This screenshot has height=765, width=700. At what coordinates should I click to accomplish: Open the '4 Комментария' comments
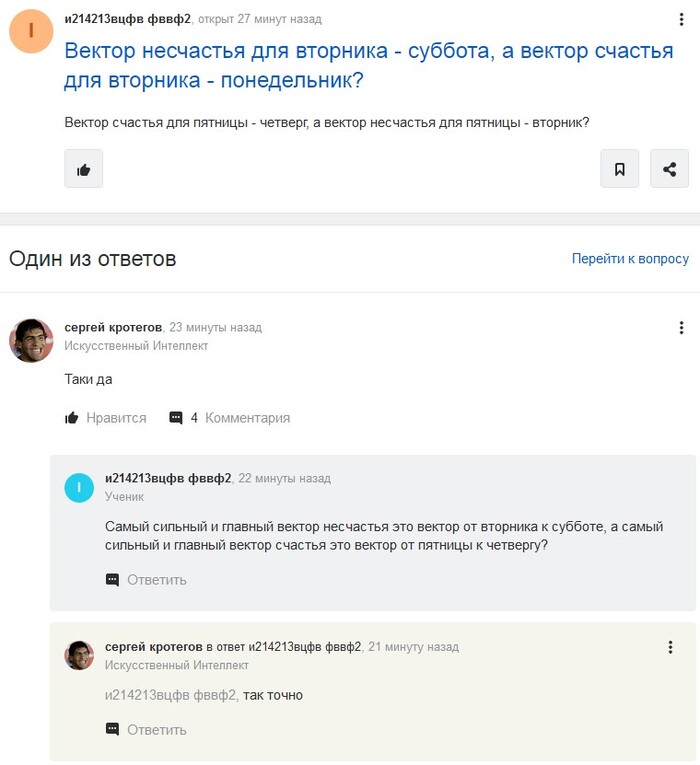click(x=229, y=418)
